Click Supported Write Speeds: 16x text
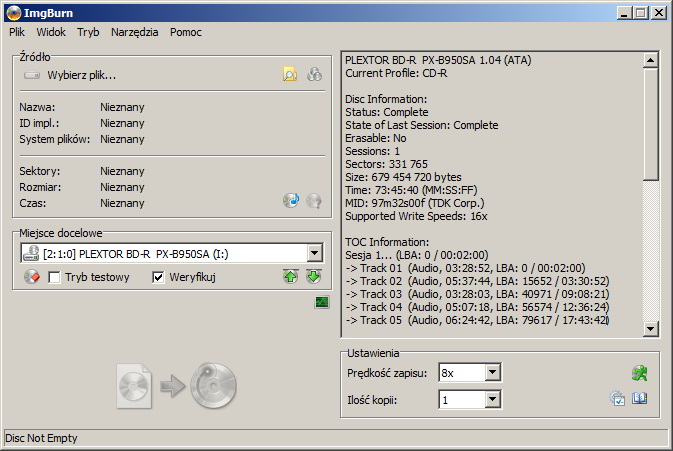 pyautogui.click(x=416, y=216)
